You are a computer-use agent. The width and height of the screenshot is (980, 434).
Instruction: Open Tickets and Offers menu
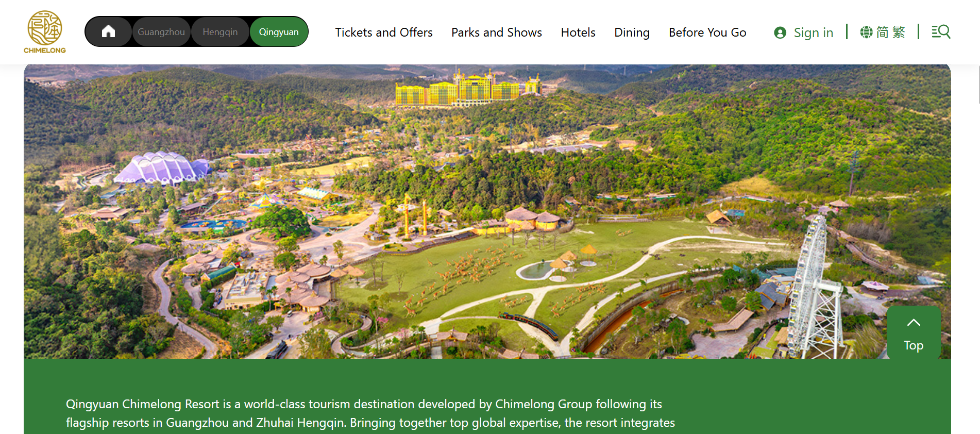384,32
